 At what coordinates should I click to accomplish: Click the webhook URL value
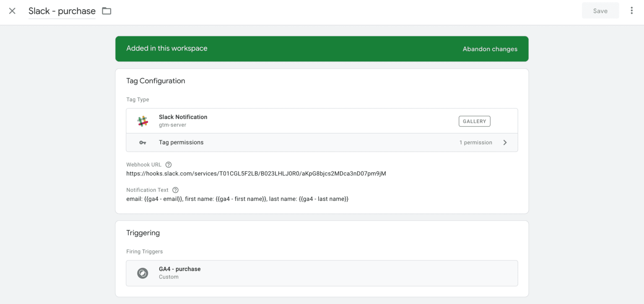pos(256,173)
